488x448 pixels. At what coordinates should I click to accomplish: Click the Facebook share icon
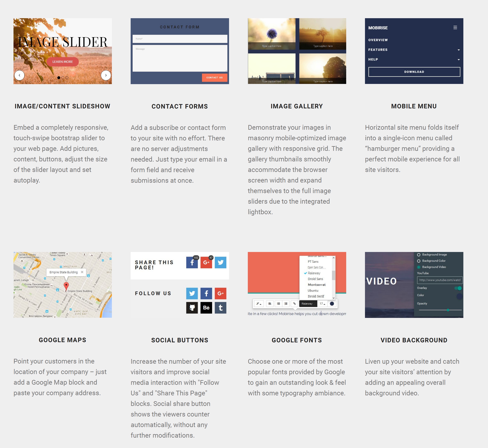(192, 262)
